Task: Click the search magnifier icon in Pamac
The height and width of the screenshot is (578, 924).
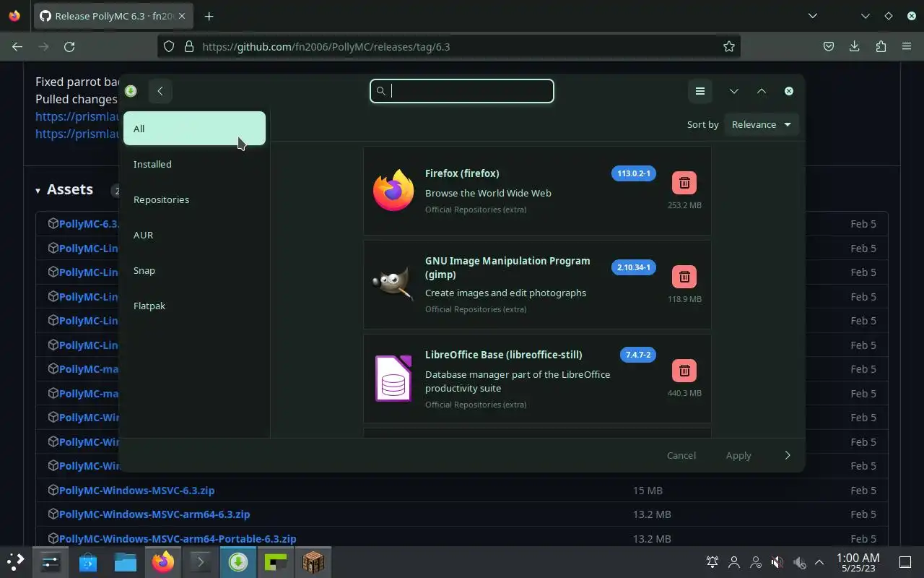Action: tap(381, 91)
